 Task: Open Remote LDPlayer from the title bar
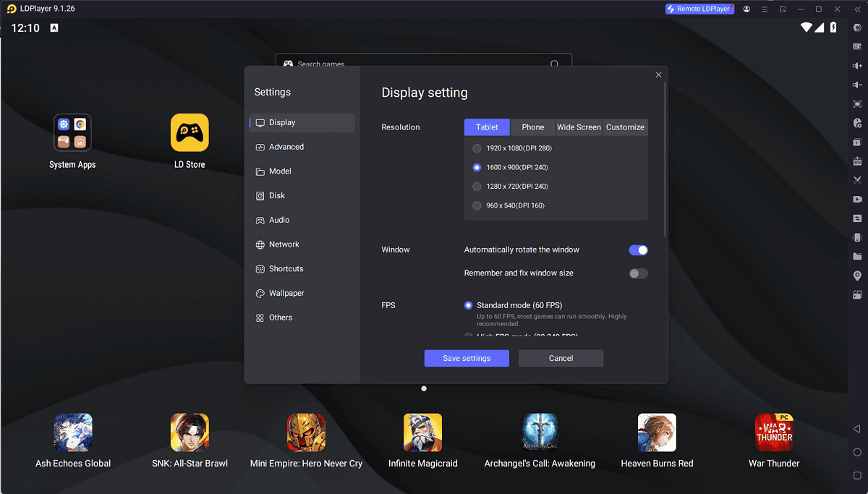[x=699, y=9]
